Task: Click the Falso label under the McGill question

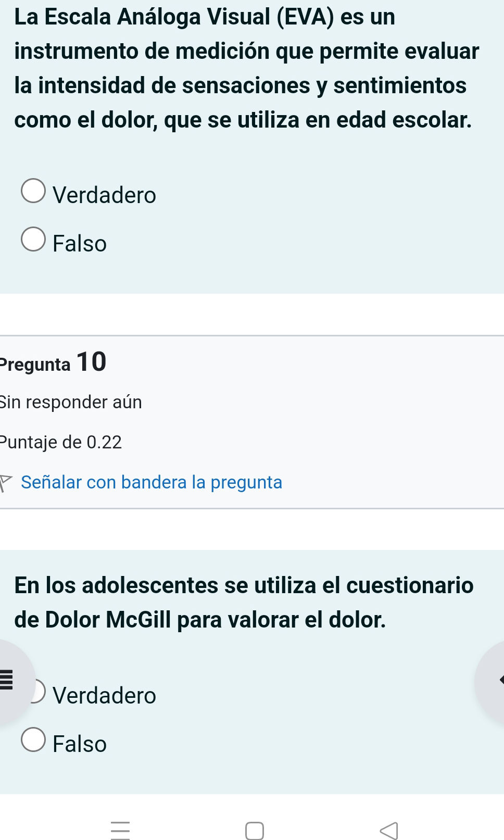Action: 80,744
